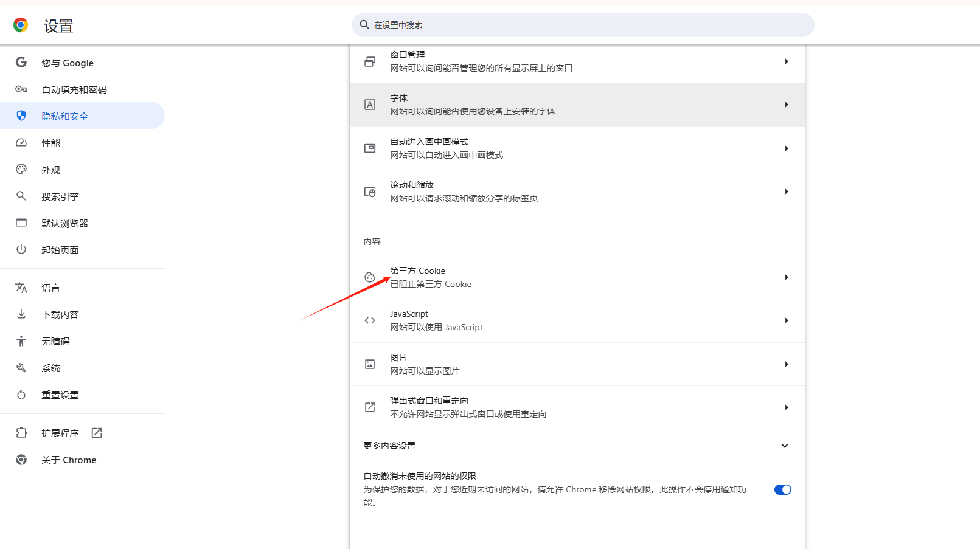Click the palette appearance icon
980x549 pixels.
[21, 169]
